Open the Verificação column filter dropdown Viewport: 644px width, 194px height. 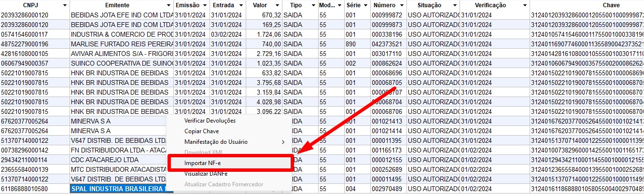(524, 5)
